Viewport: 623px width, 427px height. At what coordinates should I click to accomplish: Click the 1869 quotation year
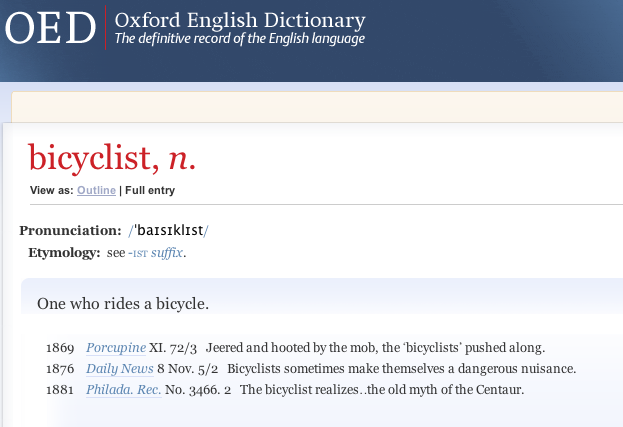click(x=60, y=348)
